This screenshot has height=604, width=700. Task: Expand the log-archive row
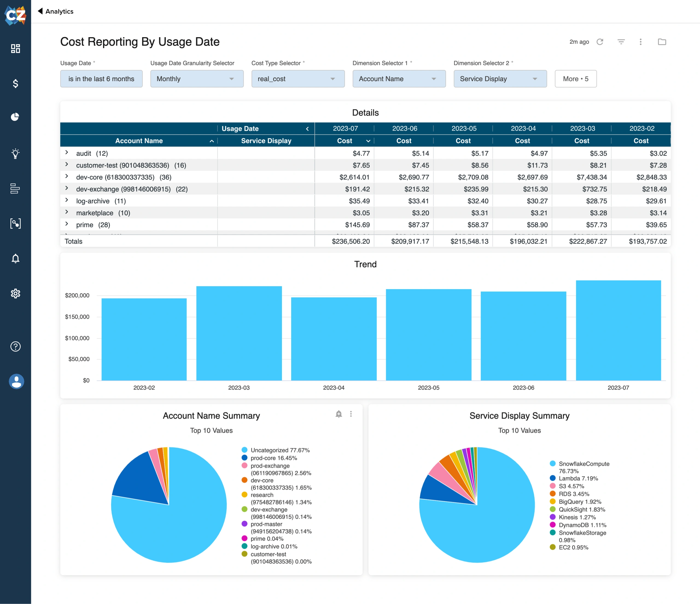tap(66, 200)
